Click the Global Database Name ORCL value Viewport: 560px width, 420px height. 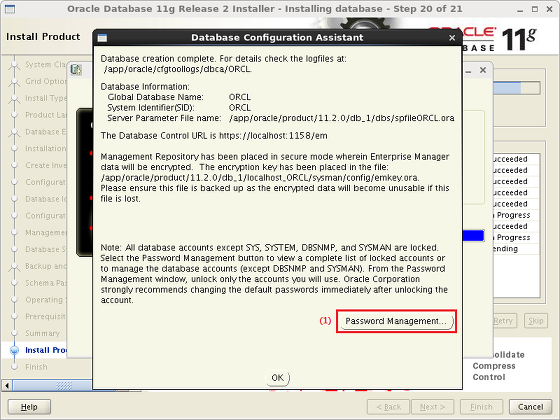[x=240, y=97]
